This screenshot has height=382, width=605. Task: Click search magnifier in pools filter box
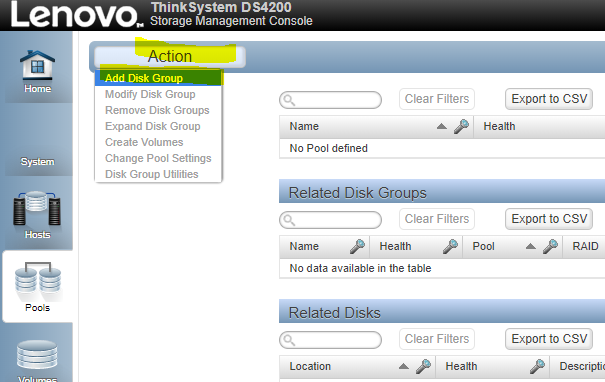(289, 100)
